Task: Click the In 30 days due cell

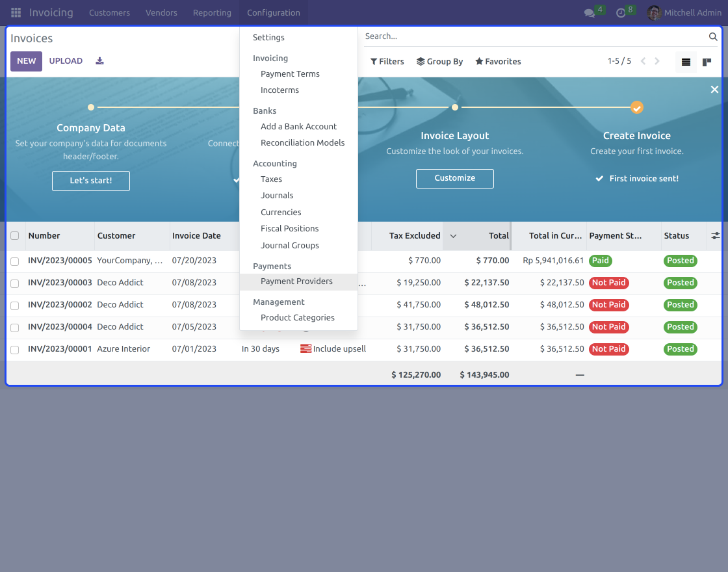Action: pos(261,348)
